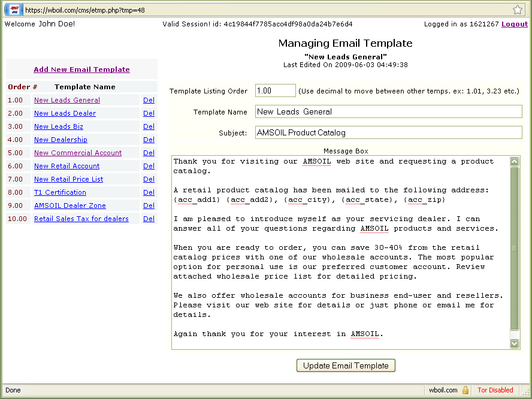Delete the New Commercial Account template
This screenshot has height=399, width=532.
149,153
